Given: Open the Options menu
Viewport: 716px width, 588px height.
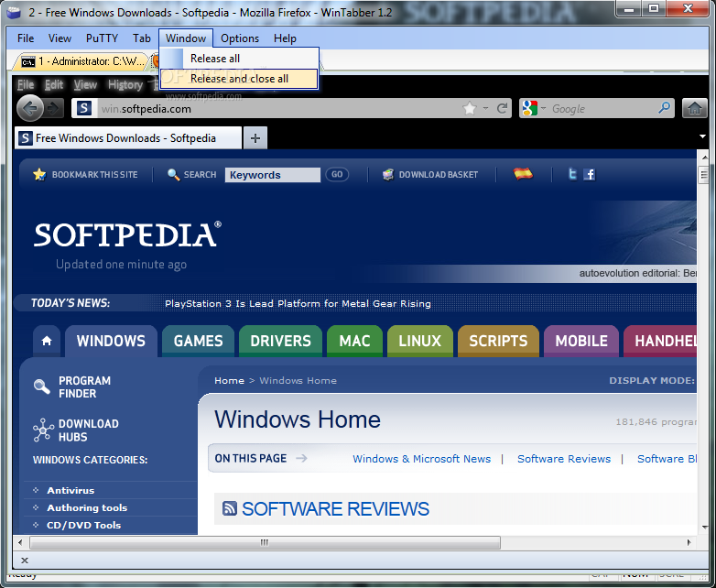Looking at the screenshot, I should pyautogui.click(x=240, y=38).
